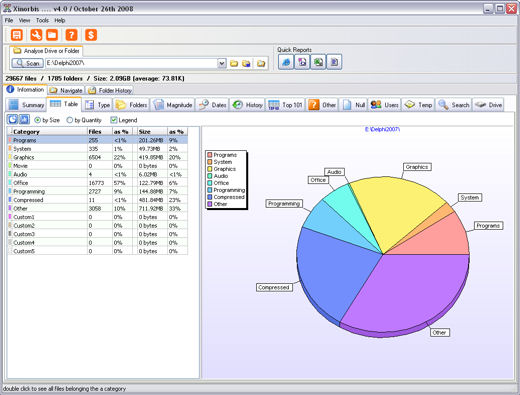Viewport: 520px width, 395px height.
Task: Open the Users tab
Action: (385, 105)
